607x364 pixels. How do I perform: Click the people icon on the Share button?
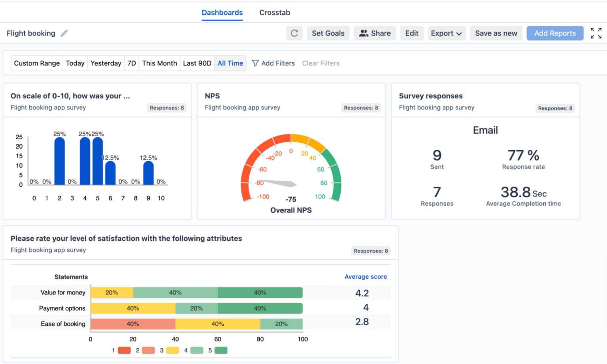[363, 33]
